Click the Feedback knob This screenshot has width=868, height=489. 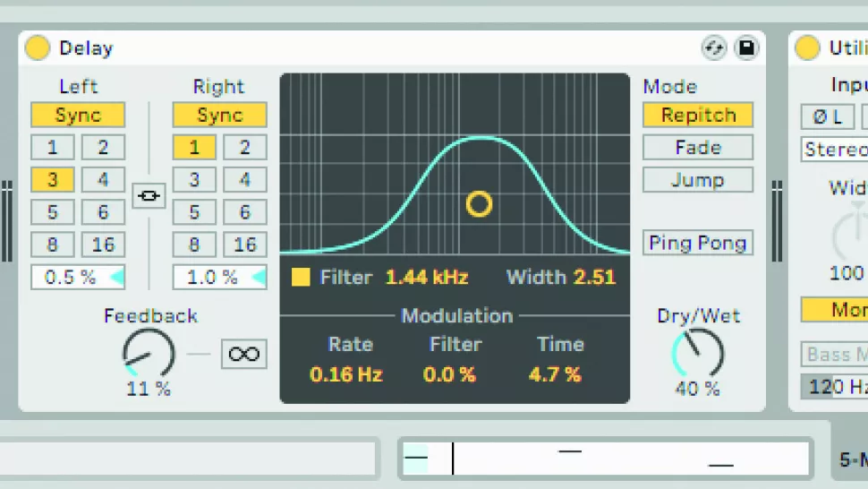pos(148,352)
